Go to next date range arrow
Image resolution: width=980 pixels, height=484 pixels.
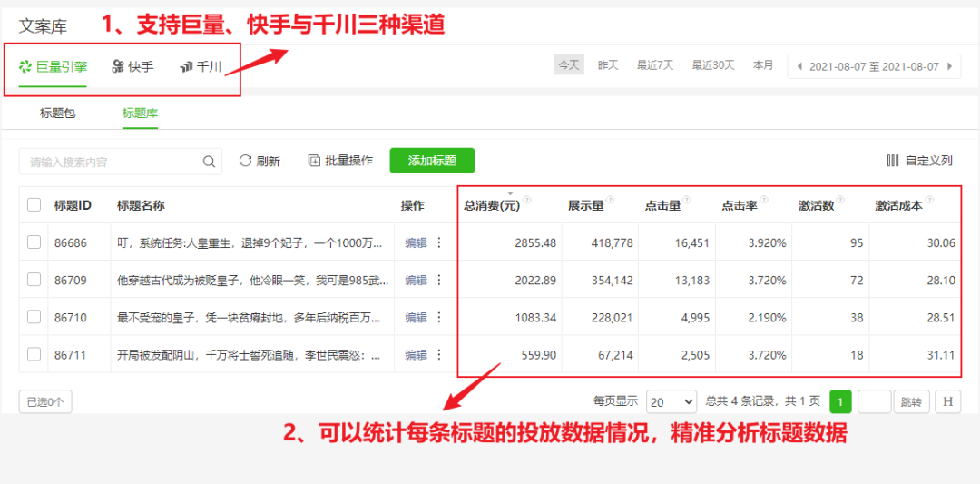[950, 66]
